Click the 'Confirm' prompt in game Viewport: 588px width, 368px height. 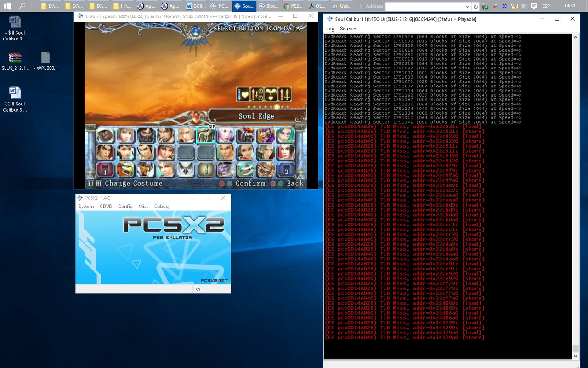click(250, 184)
